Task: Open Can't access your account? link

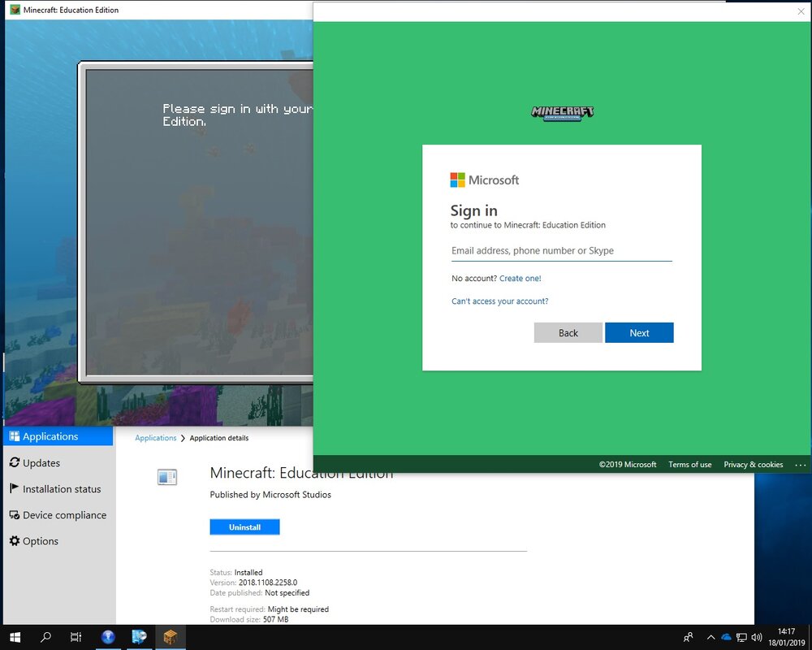Action: tap(499, 301)
